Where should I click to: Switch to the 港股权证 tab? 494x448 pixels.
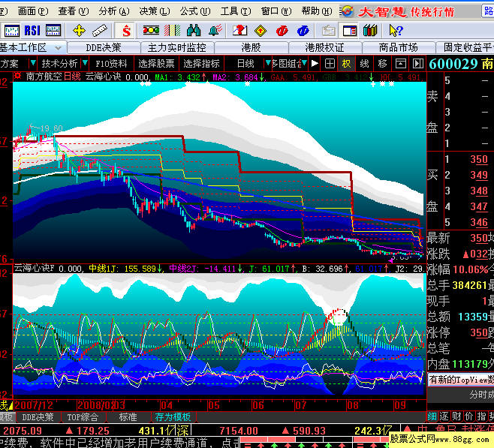325,48
